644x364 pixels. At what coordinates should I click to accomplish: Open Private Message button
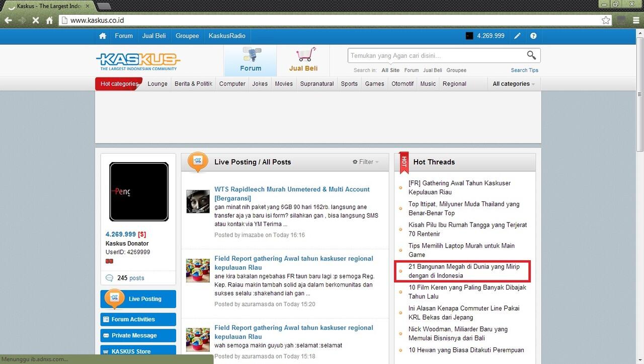[138, 335]
